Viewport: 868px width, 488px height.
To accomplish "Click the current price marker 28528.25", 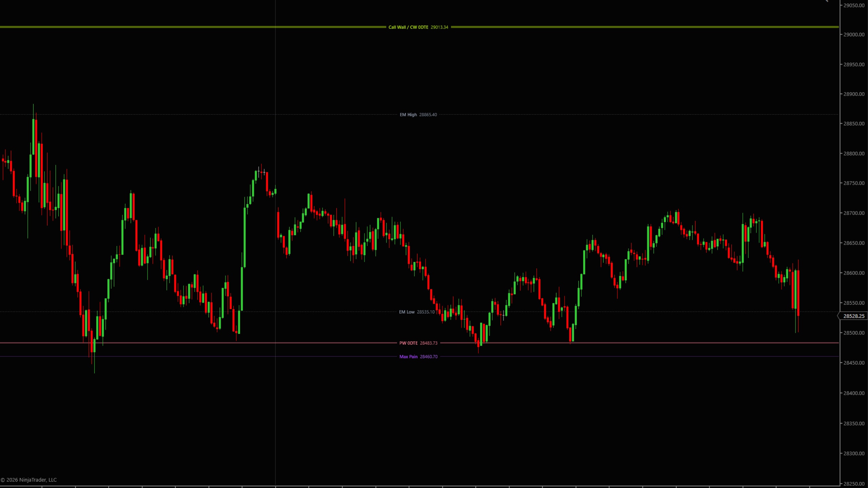I will (x=853, y=316).
